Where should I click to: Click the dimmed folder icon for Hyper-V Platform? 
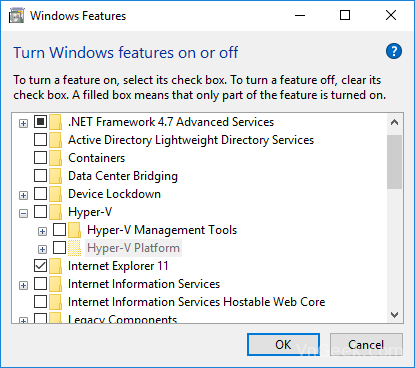74,248
